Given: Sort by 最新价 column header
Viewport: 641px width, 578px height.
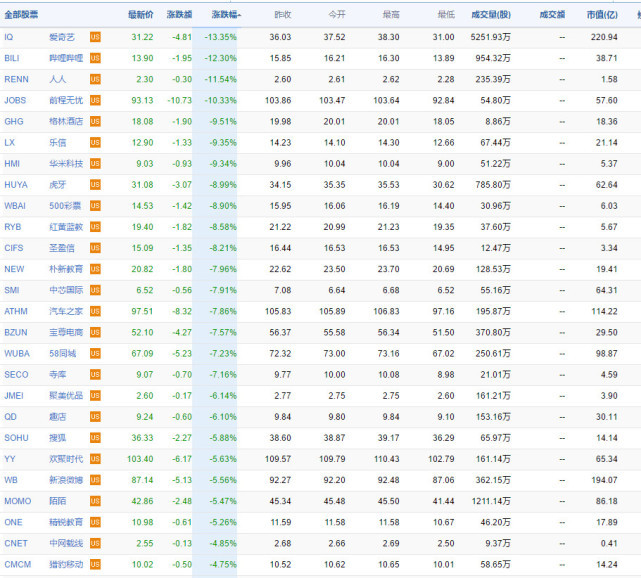Looking at the screenshot, I should (x=141, y=15).
